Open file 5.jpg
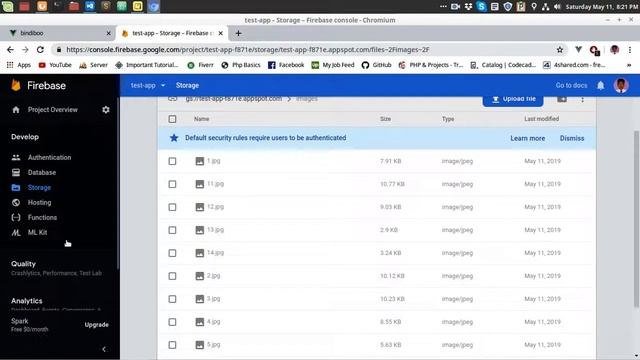 tap(213, 345)
